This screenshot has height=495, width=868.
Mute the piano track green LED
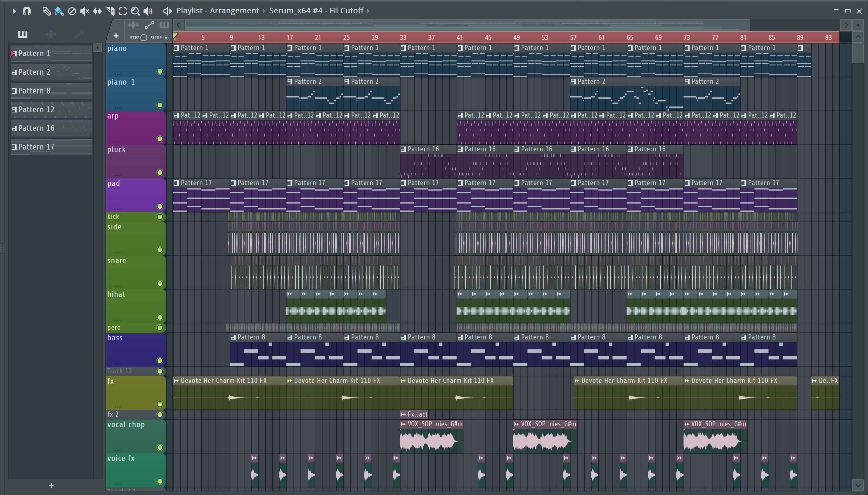coord(160,71)
